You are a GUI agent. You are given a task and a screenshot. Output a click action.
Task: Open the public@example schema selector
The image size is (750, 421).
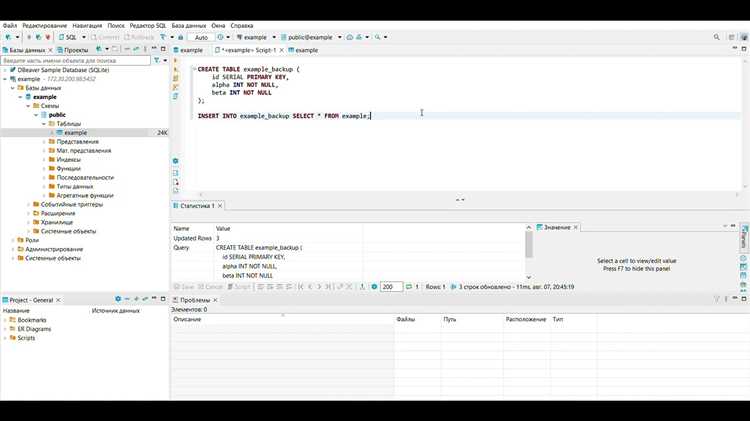[310, 37]
